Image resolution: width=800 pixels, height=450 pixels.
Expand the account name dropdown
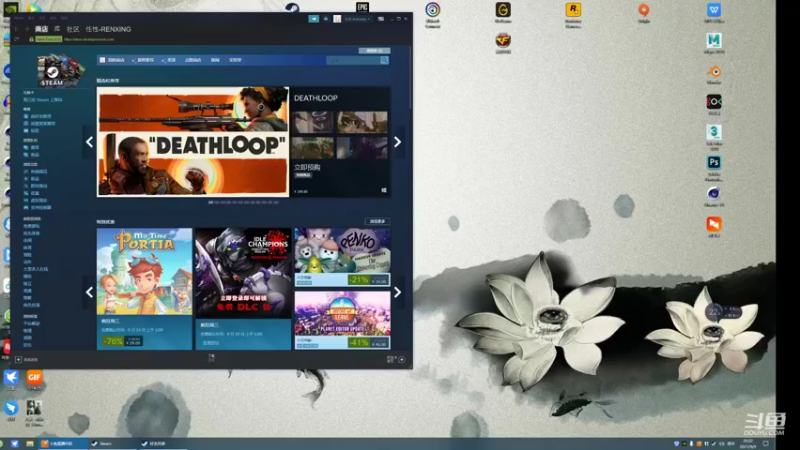pyautogui.click(x=357, y=19)
